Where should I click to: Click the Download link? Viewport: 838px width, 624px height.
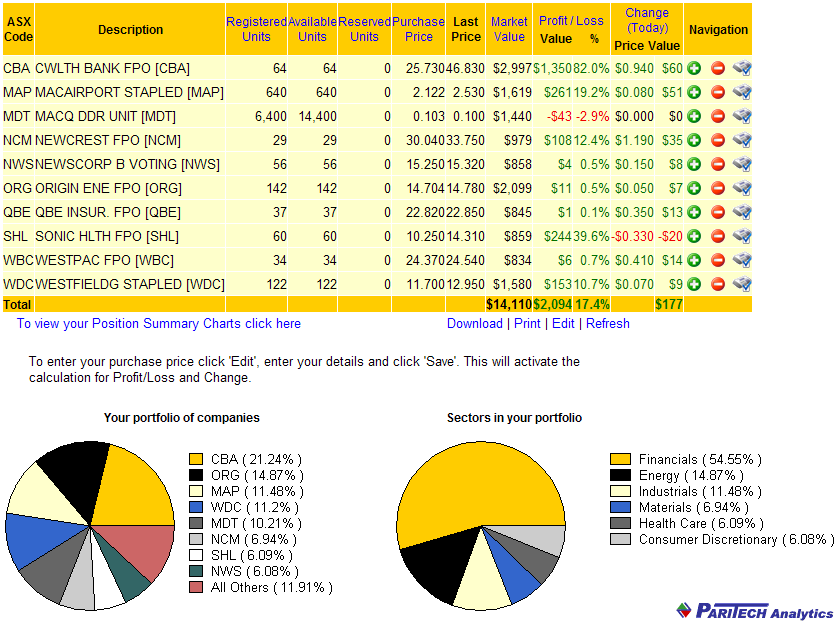point(475,324)
